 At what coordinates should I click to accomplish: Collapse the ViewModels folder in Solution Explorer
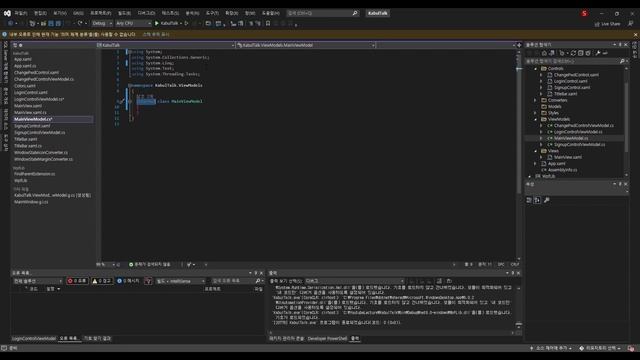pos(536,119)
